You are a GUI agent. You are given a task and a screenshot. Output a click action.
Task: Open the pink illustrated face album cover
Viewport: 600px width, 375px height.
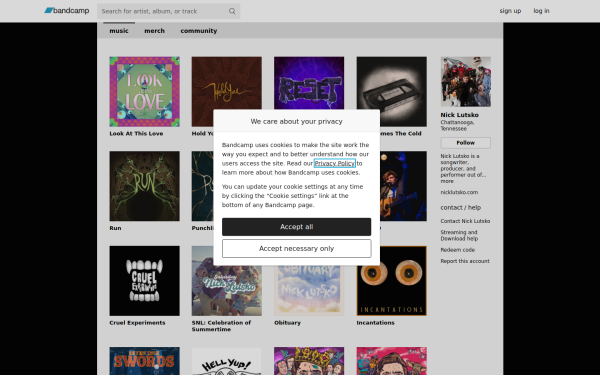[x=391, y=361]
